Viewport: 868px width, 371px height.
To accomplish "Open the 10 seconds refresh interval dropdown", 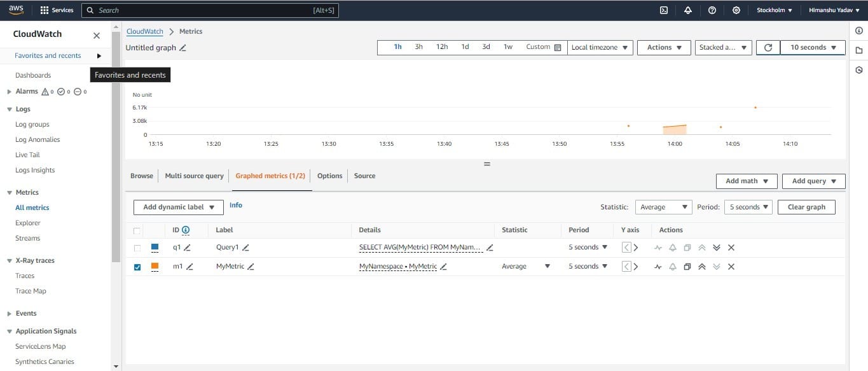I will click(x=813, y=48).
